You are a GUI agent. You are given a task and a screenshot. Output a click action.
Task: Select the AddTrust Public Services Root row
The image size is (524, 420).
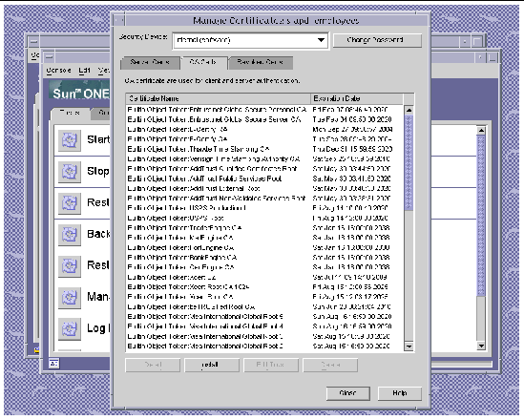pos(264,178)
